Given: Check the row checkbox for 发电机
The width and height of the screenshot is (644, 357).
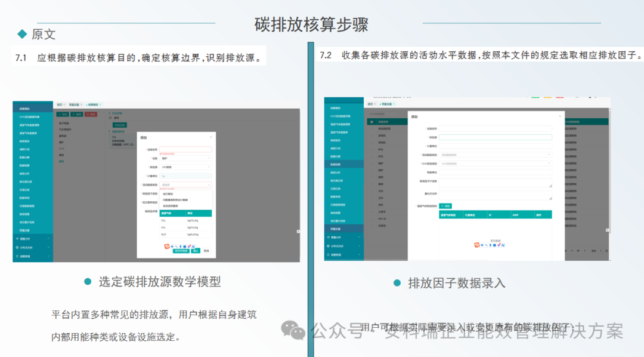Looking at the screenshot, I should coord(371,136).
